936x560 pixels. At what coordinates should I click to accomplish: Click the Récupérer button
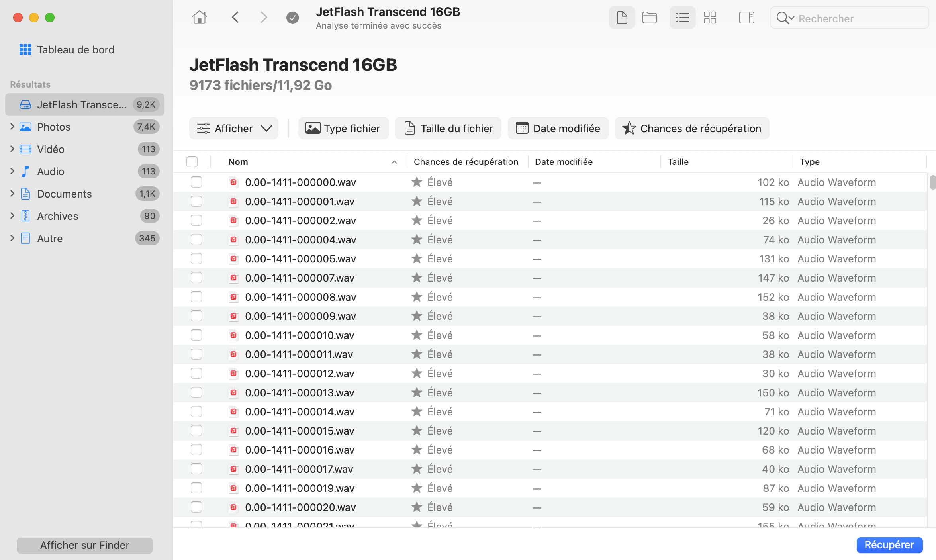pyautogui.click(x=889, y=544)
